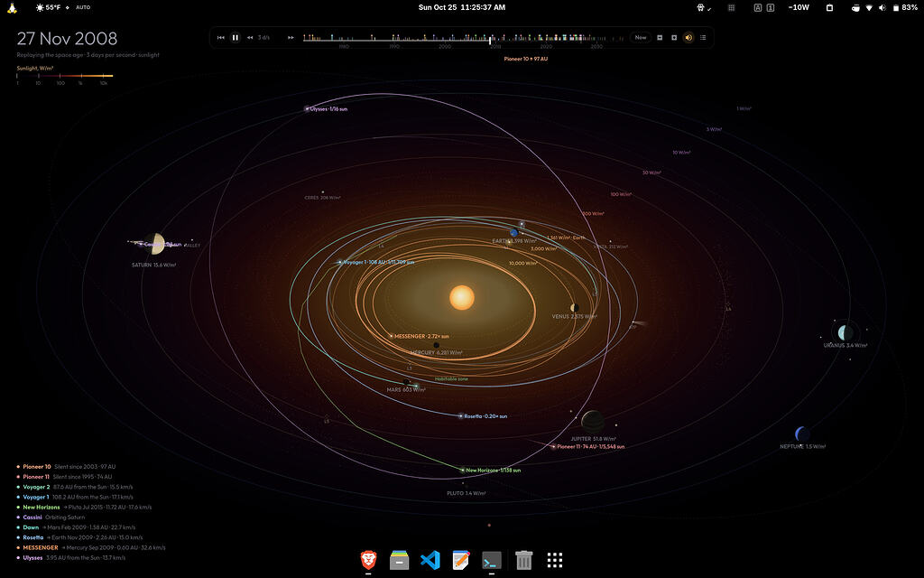The width and height of the screenshot is (924, 578).
Task: Click the Now button
Action: [x=641, y=37]
